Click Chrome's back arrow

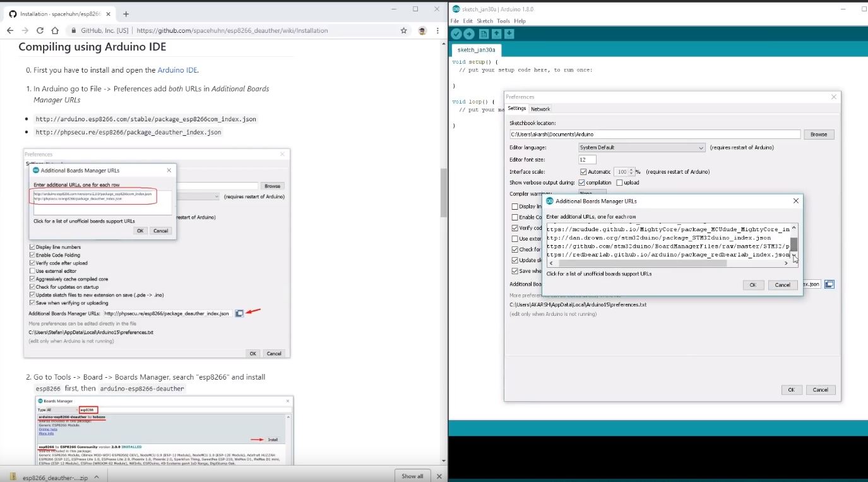pos(10,30)
